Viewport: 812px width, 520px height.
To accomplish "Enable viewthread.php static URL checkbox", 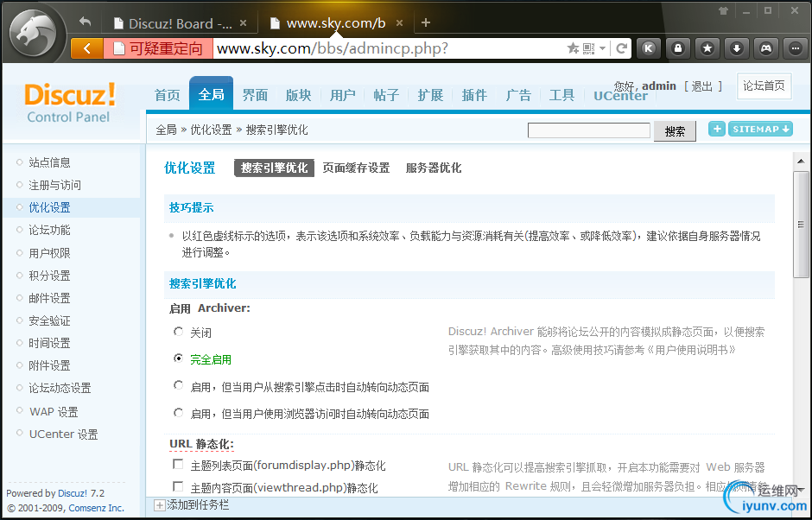I will pyautogui.click(x=178, y=486).
